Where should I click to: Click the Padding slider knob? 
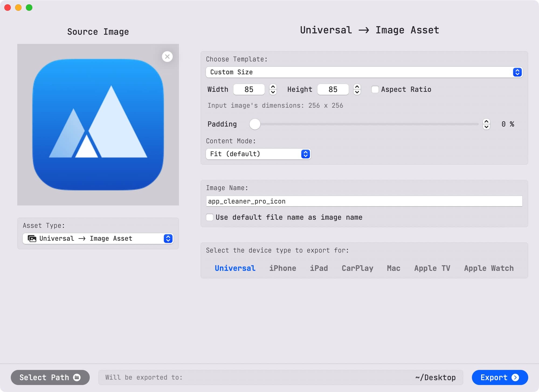255,124
